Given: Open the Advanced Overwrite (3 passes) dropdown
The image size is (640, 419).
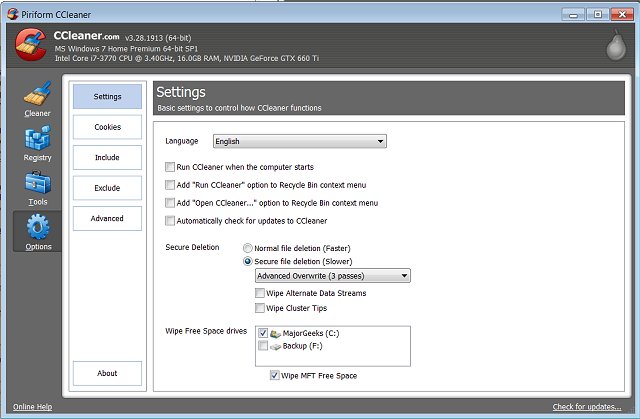Looking at the screenshot, I should pyautogui.click(x=333, y=276).
